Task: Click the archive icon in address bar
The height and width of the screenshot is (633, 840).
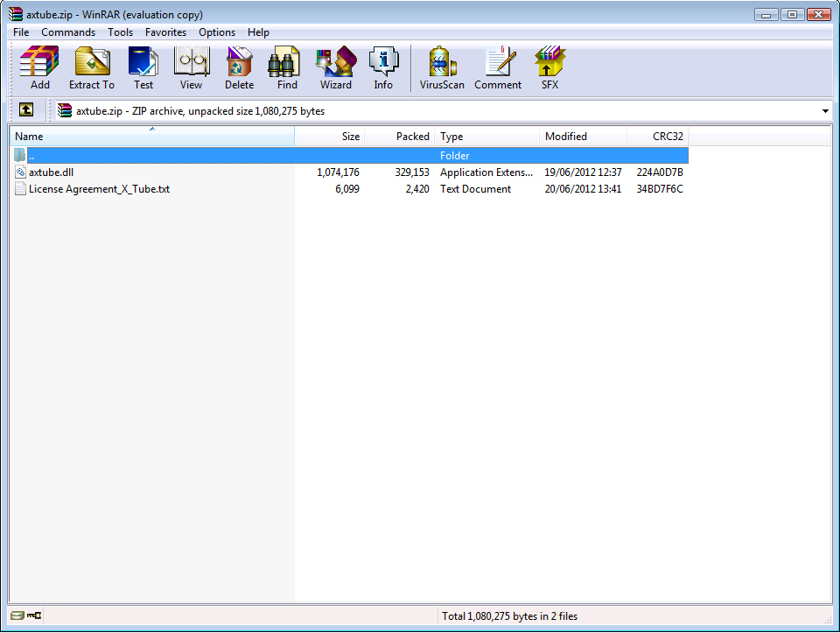Action: coord(64,110)
